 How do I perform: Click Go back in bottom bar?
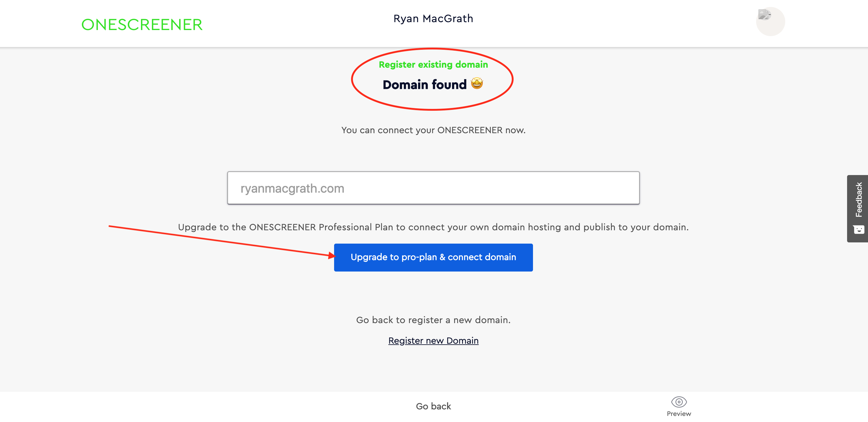point(433,406)
